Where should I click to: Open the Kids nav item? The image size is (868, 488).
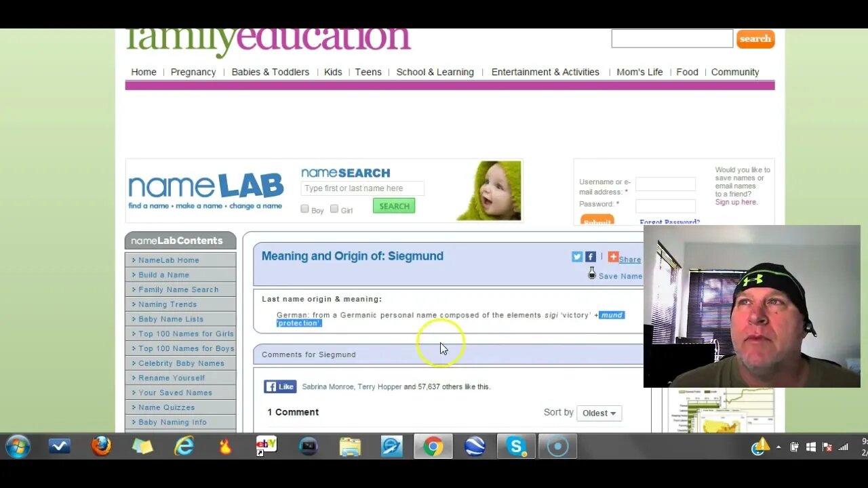333,72
